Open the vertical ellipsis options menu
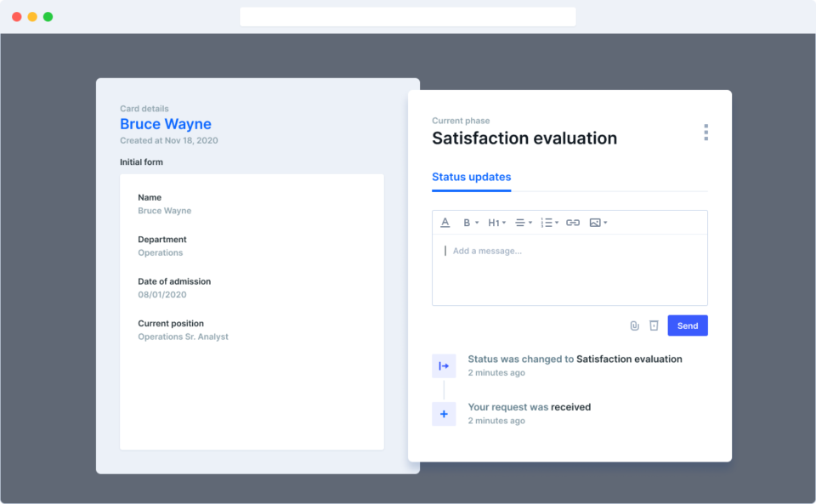The height and width of the screenshot is (504, 816). [705, 132]
